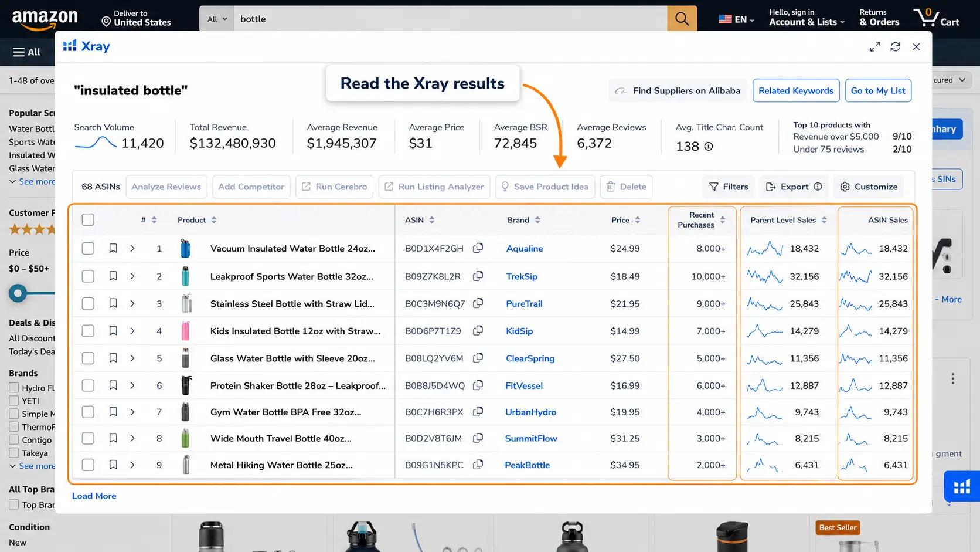Viewport: 980px width, 552px height.
Task: Click the Amazon search magnifier button
Action: tap(682, 19)
